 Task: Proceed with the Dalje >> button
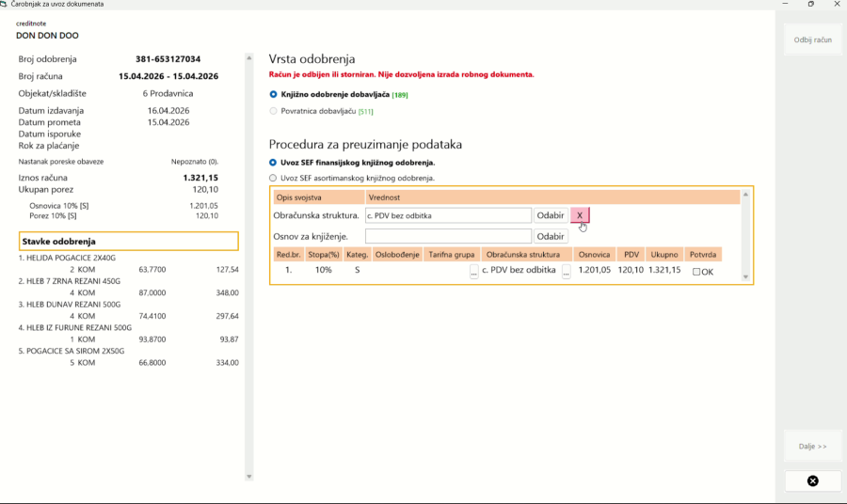pyautogui.click(x=812, y=447)
